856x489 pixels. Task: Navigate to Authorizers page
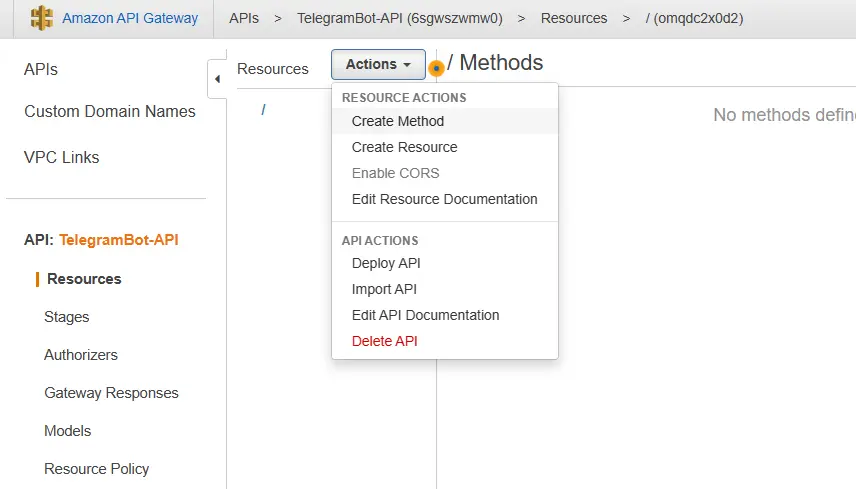pos(80,355)
